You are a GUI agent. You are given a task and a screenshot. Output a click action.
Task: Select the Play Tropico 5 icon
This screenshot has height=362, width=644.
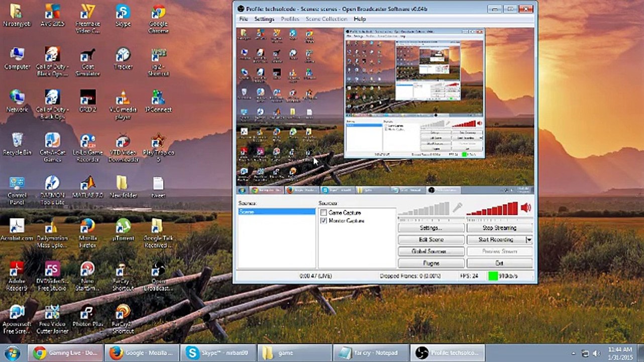[x=158, y=147]
